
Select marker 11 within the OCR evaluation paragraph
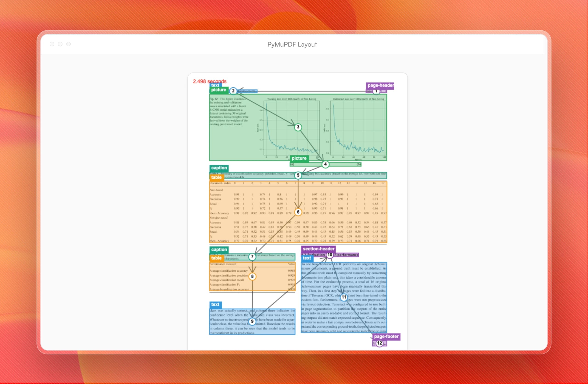click(x=344, y=297)
